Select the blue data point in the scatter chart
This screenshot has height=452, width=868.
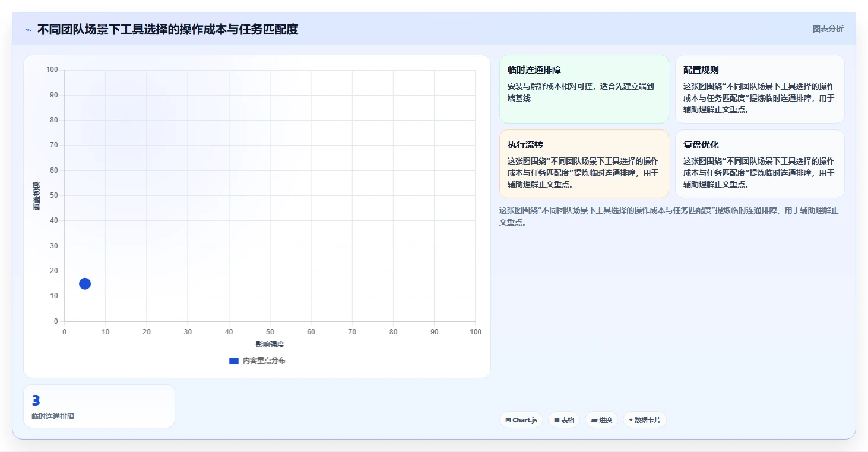click(85, 284)
